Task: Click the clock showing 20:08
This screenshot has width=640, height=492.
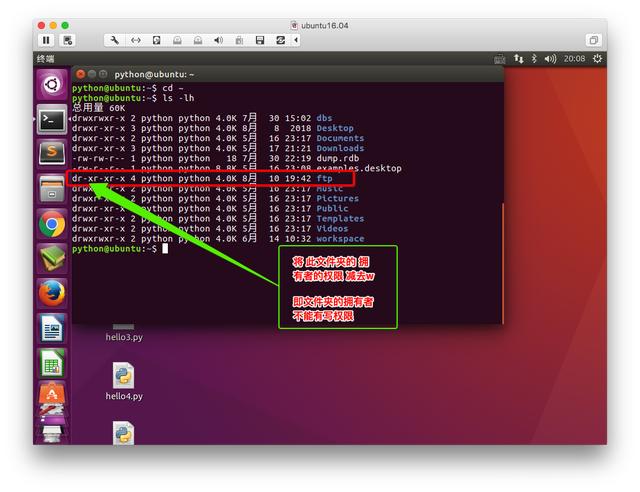Action: click(574, 59)
